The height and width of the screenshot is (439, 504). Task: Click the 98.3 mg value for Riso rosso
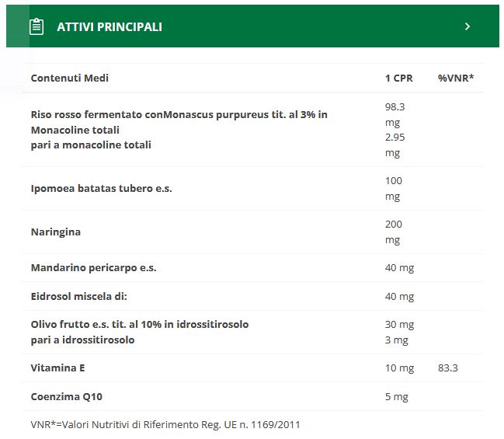coord(395,114)
